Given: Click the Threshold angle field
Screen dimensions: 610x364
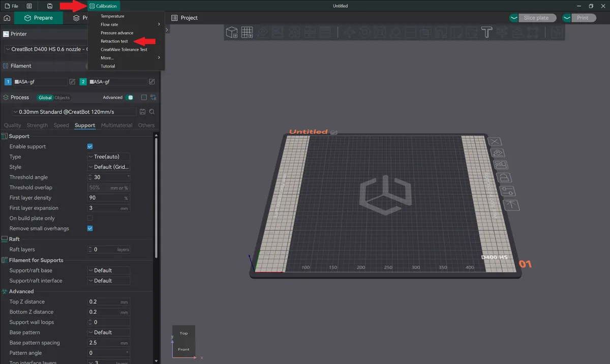Looking at the screenshot, I should 109,177.
